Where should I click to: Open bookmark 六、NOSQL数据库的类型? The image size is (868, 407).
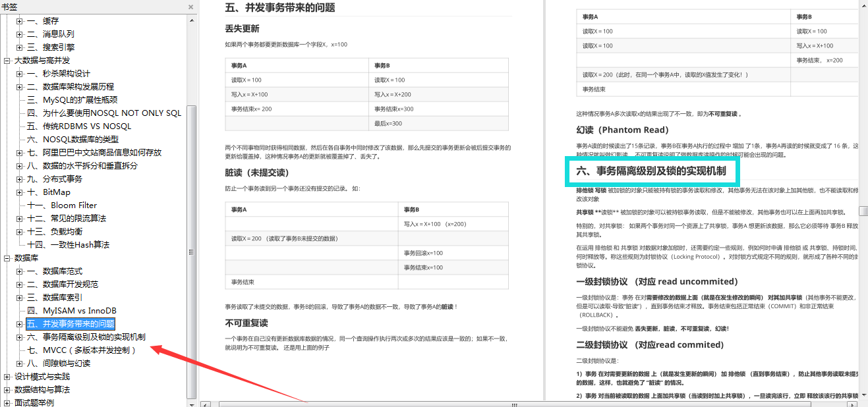pyautogui.click(x=73, y=140)
